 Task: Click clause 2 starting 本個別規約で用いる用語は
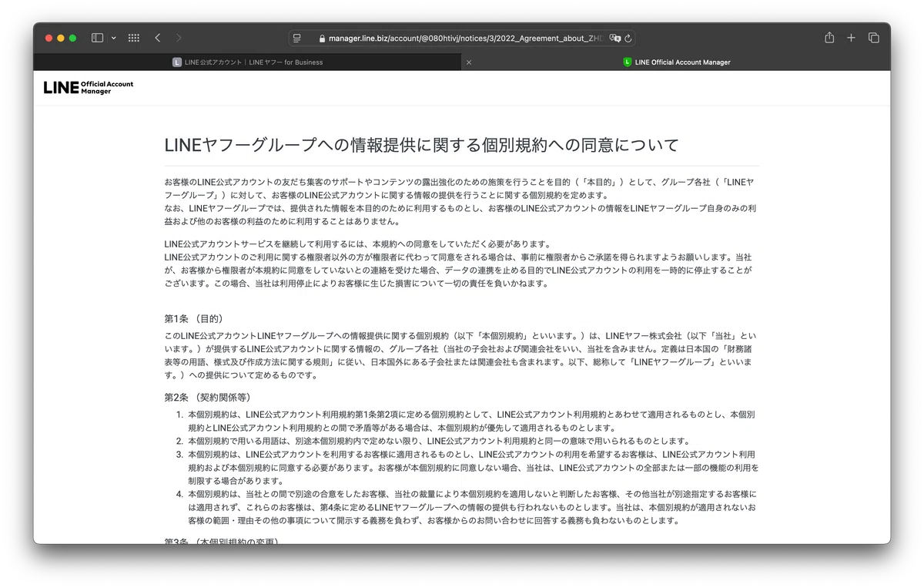(438, 441)
